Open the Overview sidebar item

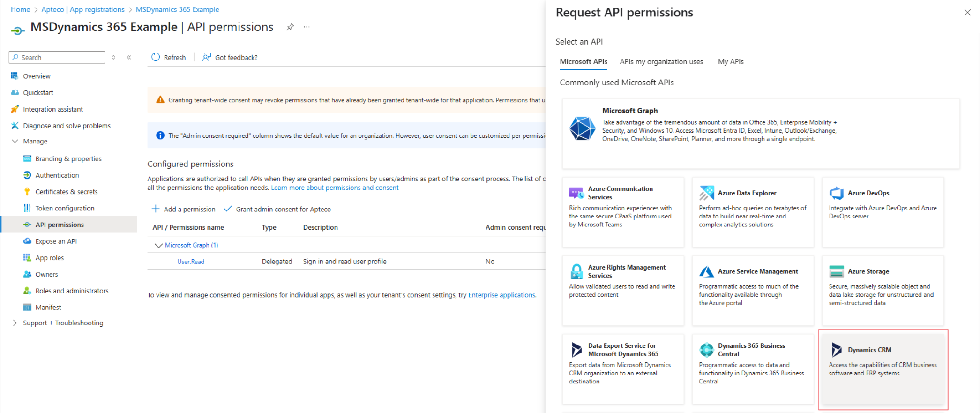coord(37,76)
